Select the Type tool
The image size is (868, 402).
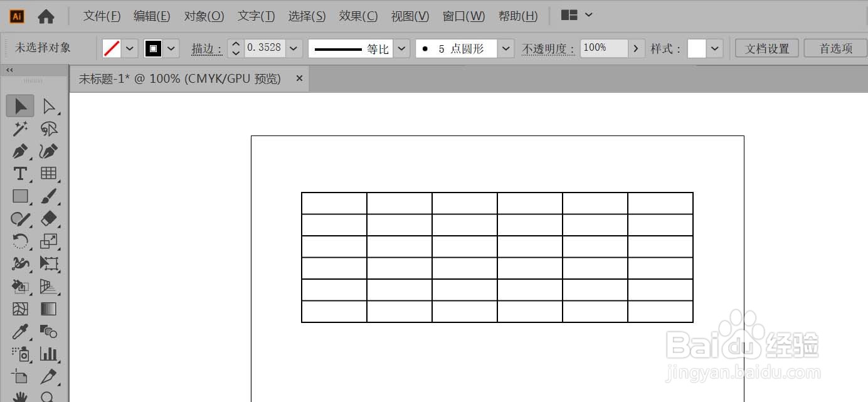(x=20, y=174)
